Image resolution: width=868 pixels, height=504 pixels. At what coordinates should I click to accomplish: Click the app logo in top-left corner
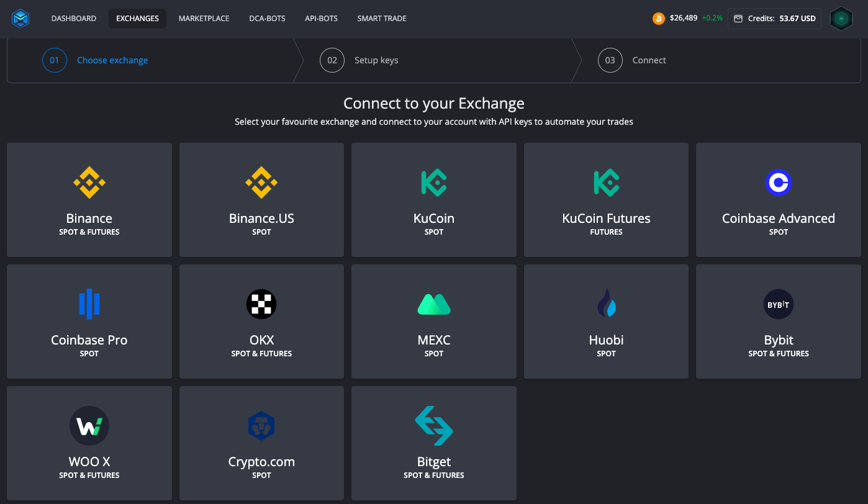coord(20,19)
